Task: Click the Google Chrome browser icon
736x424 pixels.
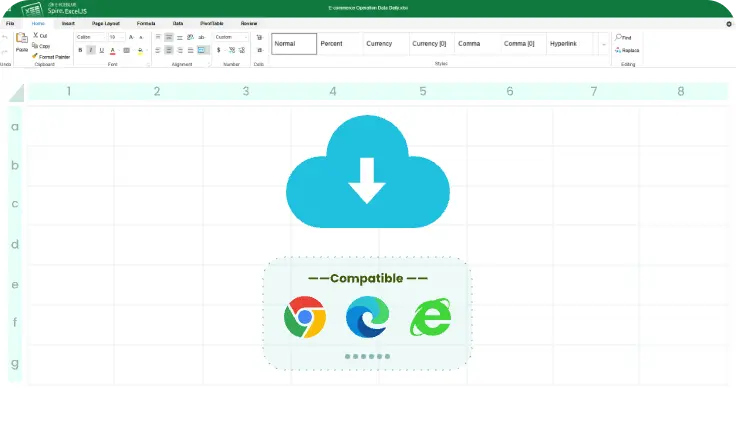Action: click(x=304, y=318)
